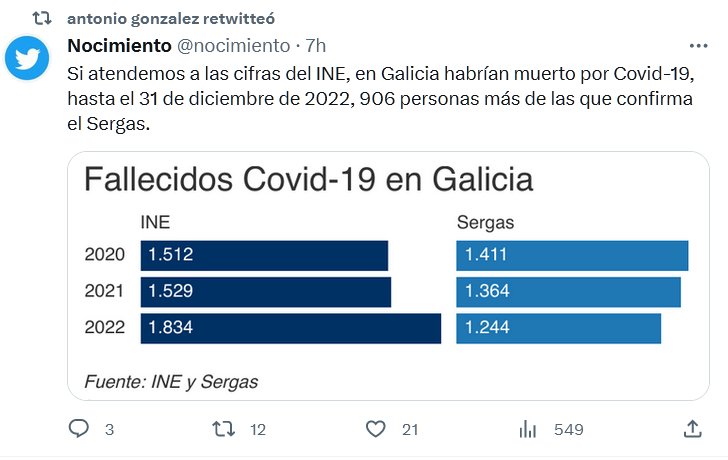The width and height of the screenshot is (728, 460).
Task: Click the reply speech bubble icon
Action: pos(79,429)
